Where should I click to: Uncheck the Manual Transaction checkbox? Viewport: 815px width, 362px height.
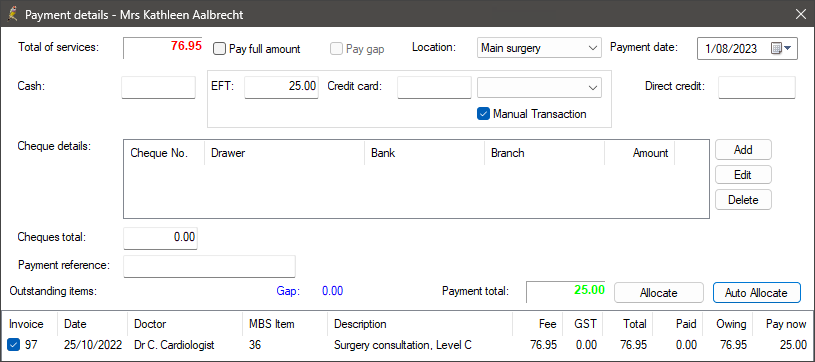[483, 114]
